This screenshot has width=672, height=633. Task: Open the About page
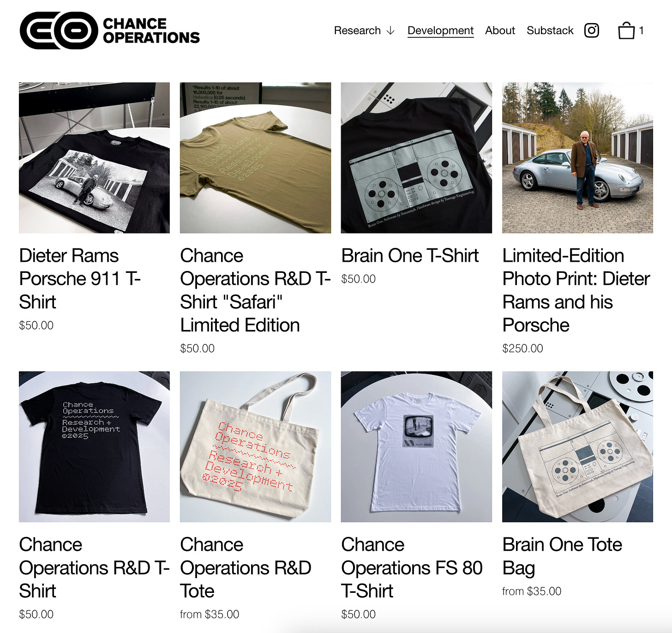[x=500, y=30]
